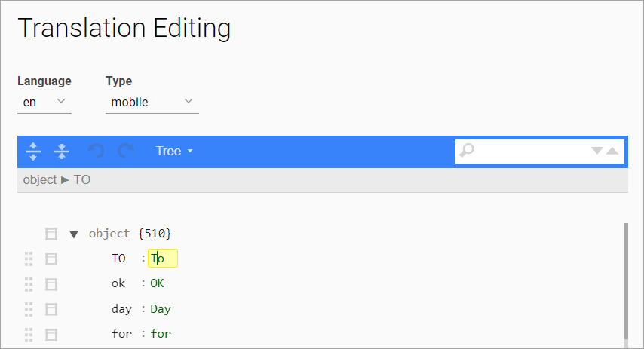Viewport: 644px width, 349px height.
Task: Click the redo arrow icon
Action: (x=125, y=151)
